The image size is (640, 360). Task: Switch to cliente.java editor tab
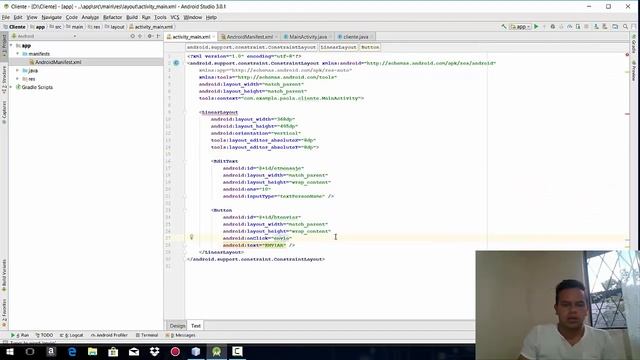point(355,37)
